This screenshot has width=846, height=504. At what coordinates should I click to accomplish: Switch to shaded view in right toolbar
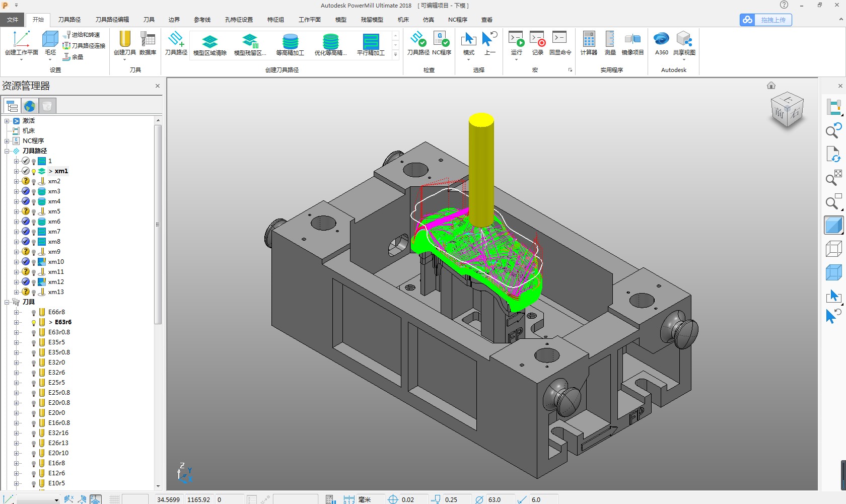(x=833, y=225)
